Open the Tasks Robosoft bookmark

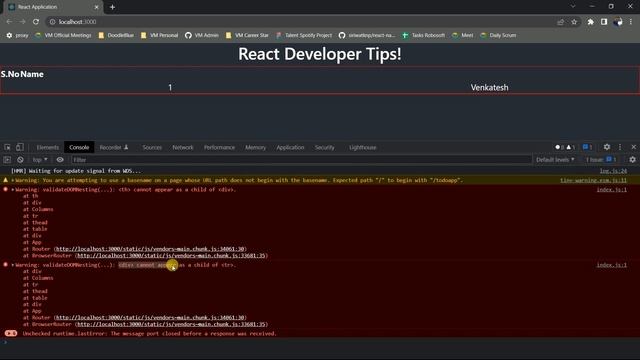click(424, 35)
